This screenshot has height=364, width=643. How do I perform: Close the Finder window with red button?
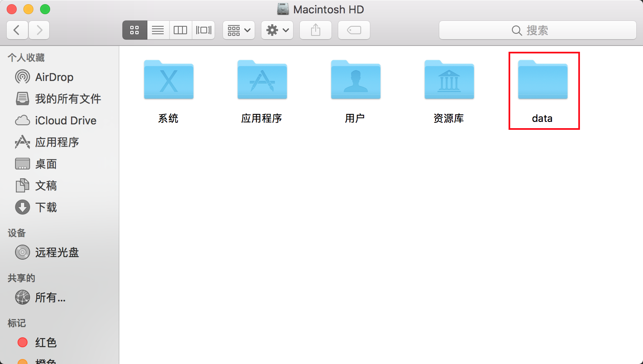click(x=12, y=9)
